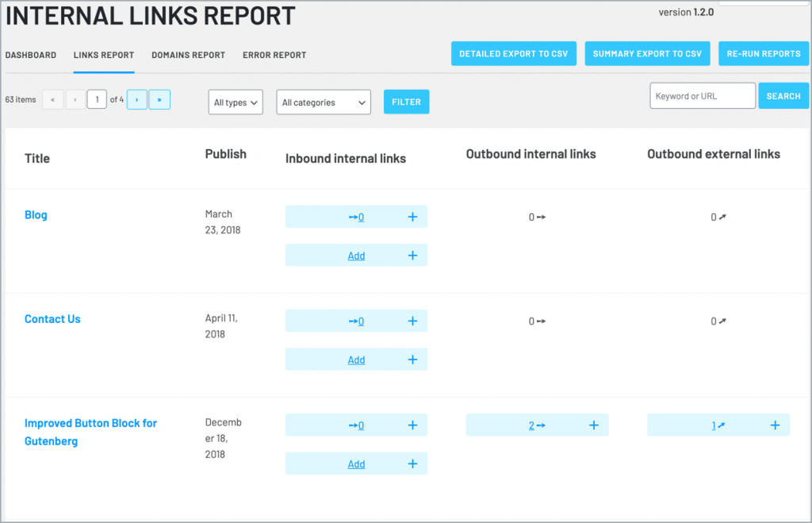812x523 pixels.
Task: Click plus icon in Blog's Add row
Action: click(412, 256)
